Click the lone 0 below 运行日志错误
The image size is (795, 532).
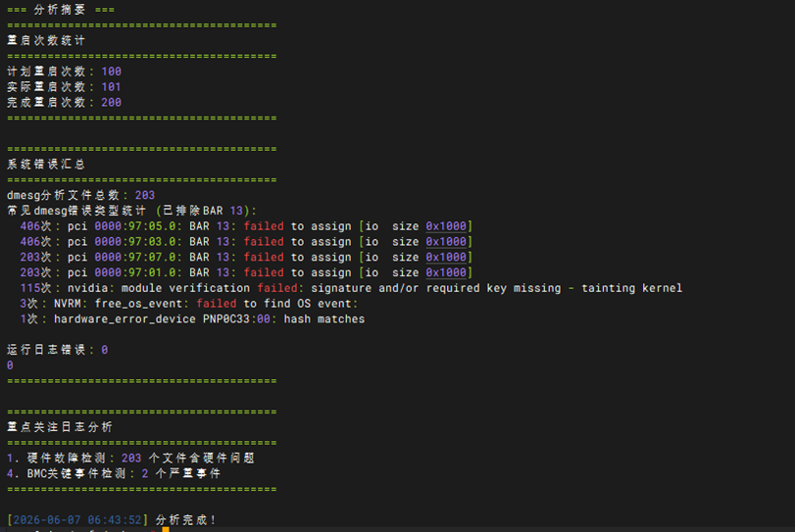click(10, 365)
